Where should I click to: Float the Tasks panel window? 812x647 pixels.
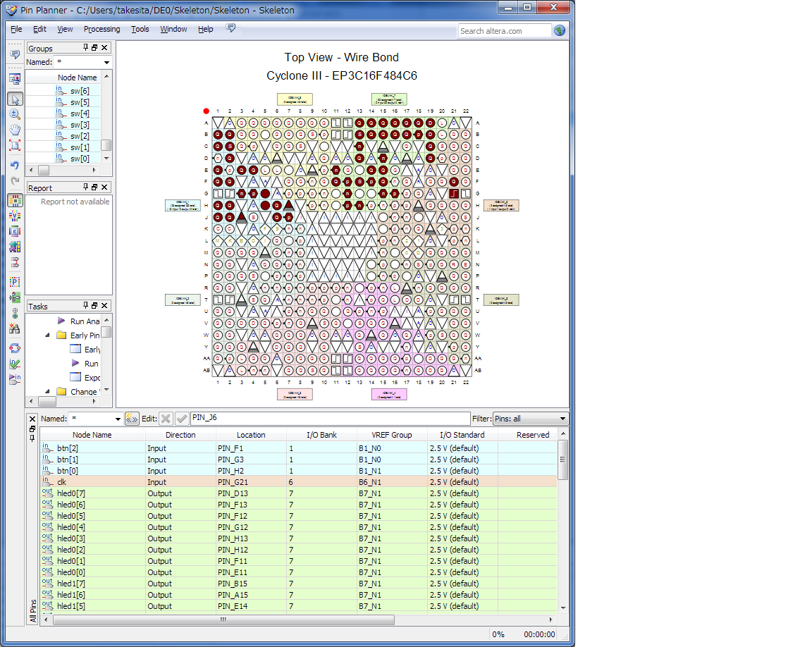pos(94,306)
